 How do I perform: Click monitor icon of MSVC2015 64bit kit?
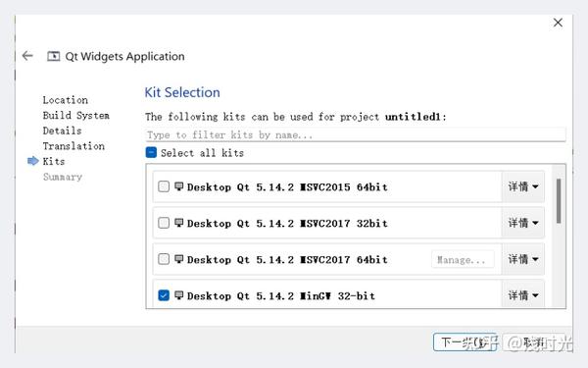179,186
